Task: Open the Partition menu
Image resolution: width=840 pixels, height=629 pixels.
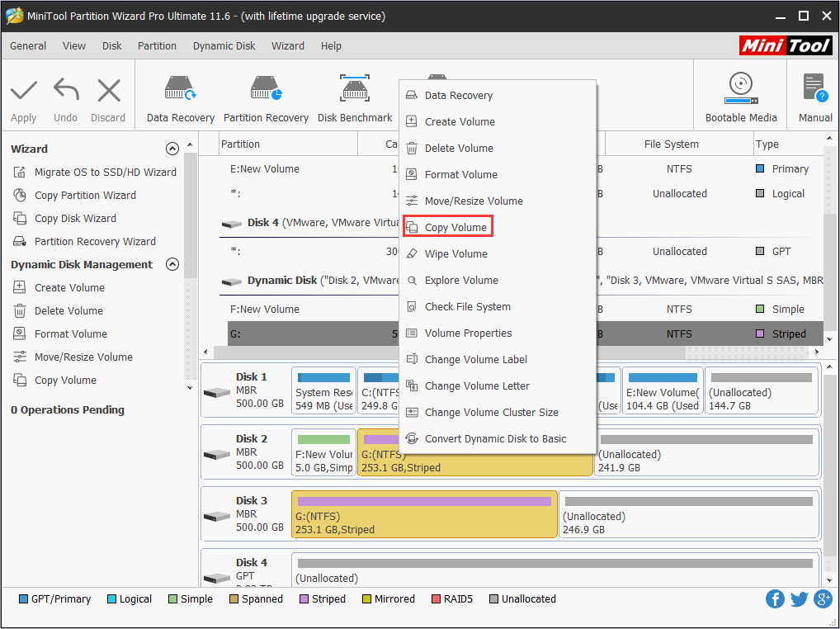Action: pos(157,46)
